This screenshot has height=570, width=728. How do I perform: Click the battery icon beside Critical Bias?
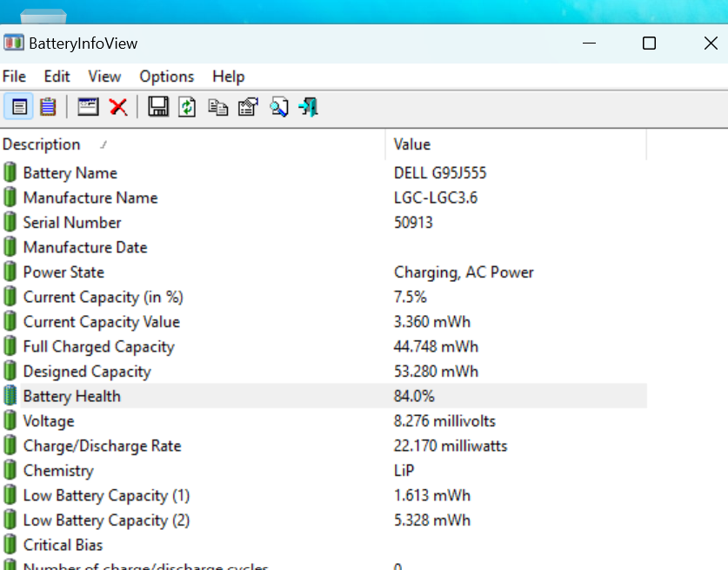(x=10, y=545)
